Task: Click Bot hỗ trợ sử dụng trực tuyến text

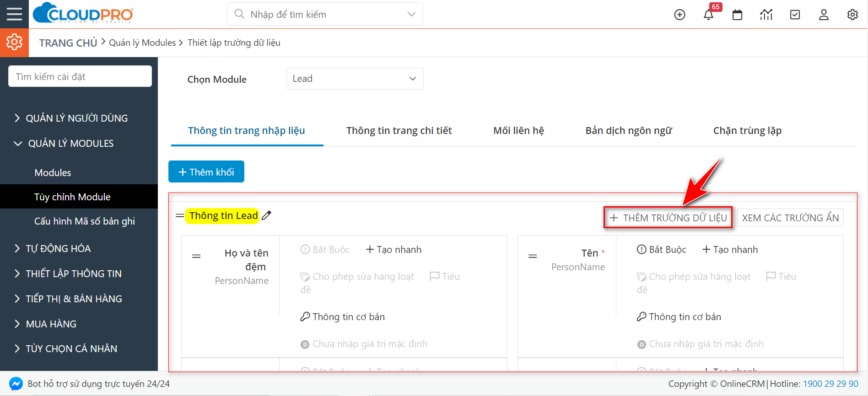Action: (99, 384)
